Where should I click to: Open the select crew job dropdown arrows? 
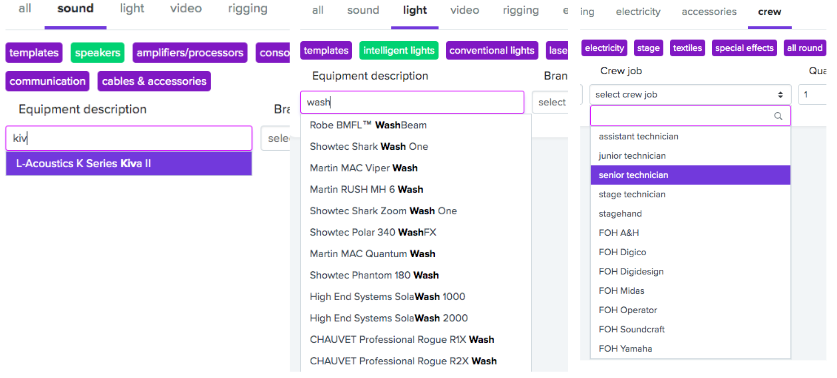coord(780,94)
